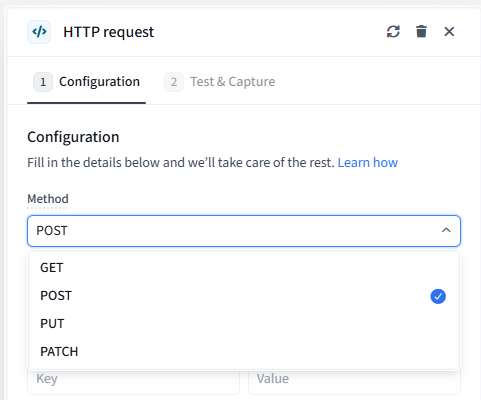Viewport: 481px width, 400px height.
Task: Click the Key input field
Action: click(x=133, y=382)
